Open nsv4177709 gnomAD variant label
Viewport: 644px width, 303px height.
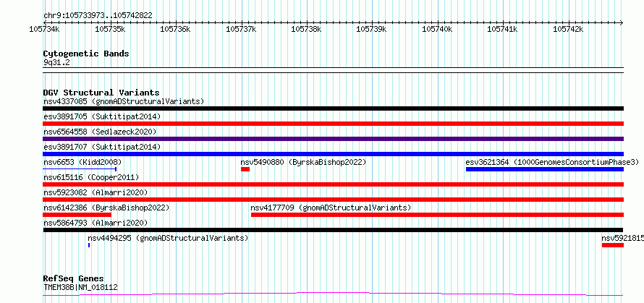(x=331, y=208)
